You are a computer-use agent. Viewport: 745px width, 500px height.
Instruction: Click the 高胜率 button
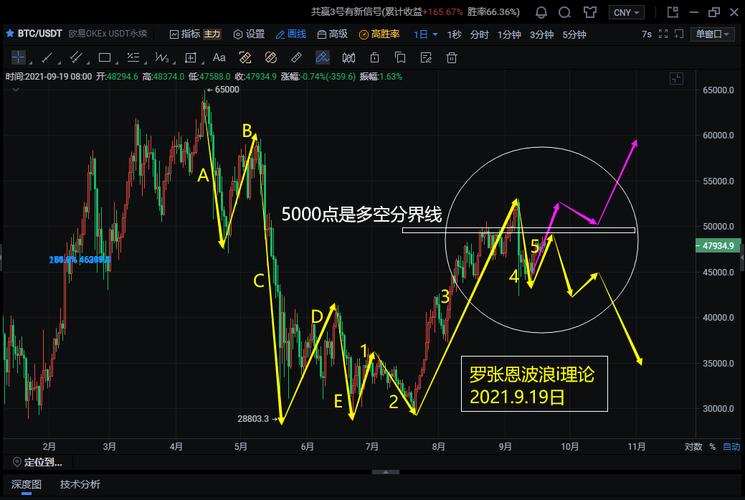(x=381, y=34)
